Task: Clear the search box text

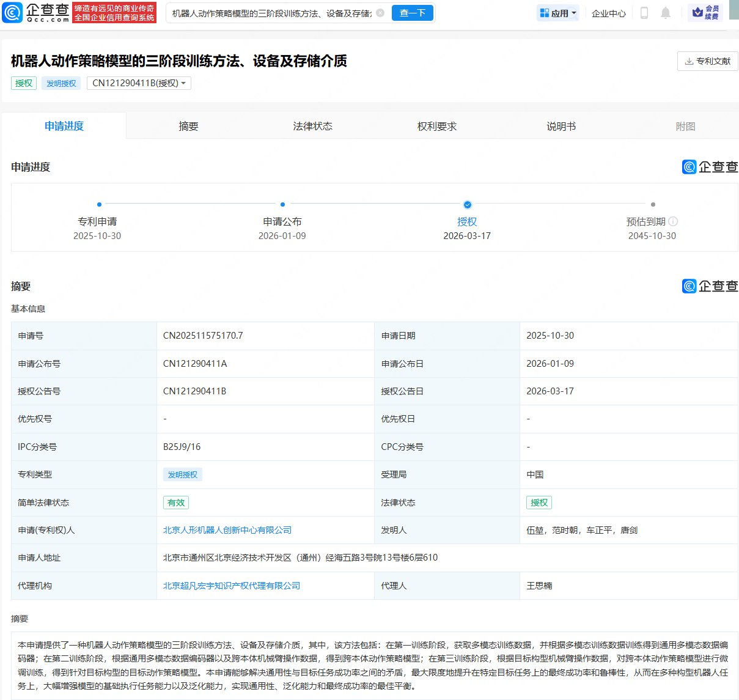Action: coord(380,13)
